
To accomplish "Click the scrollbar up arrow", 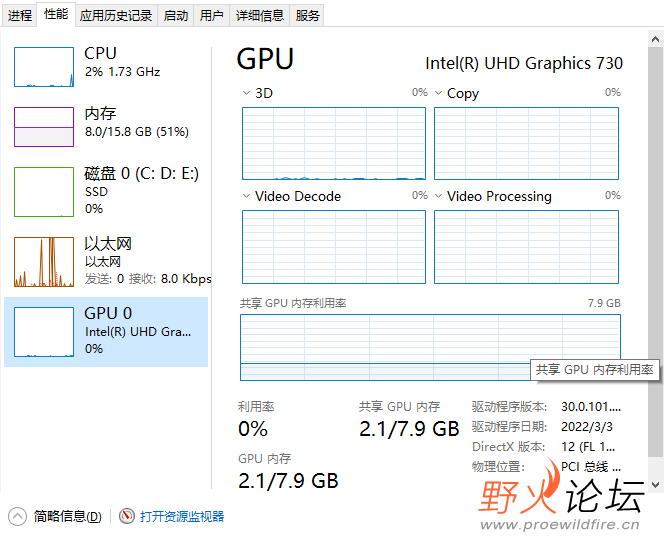I will click(656, 39).
